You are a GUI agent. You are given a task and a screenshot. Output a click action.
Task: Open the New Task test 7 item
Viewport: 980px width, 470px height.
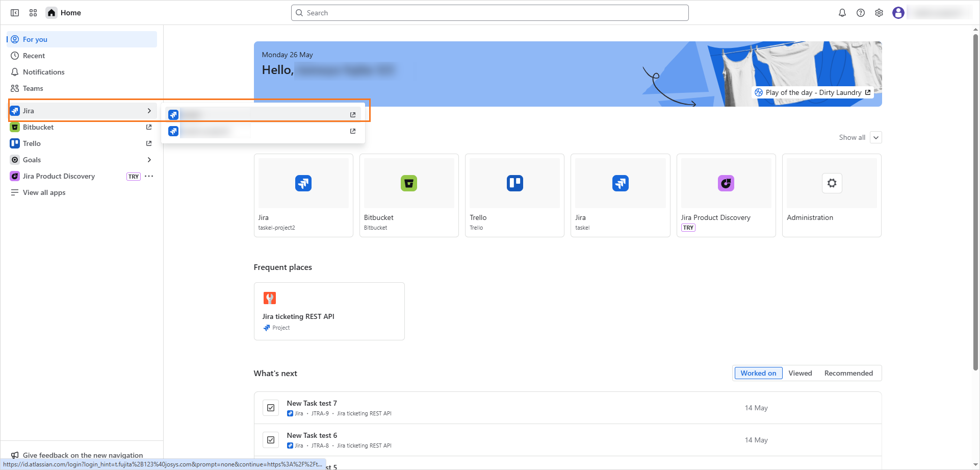click(x=568, y=408)
